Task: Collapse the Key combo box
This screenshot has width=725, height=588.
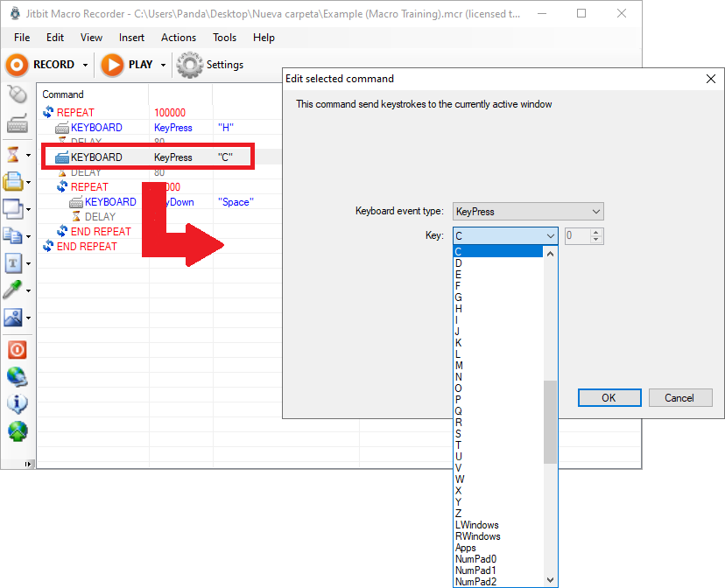Action: pyautogui.click(x=550, y=236)
